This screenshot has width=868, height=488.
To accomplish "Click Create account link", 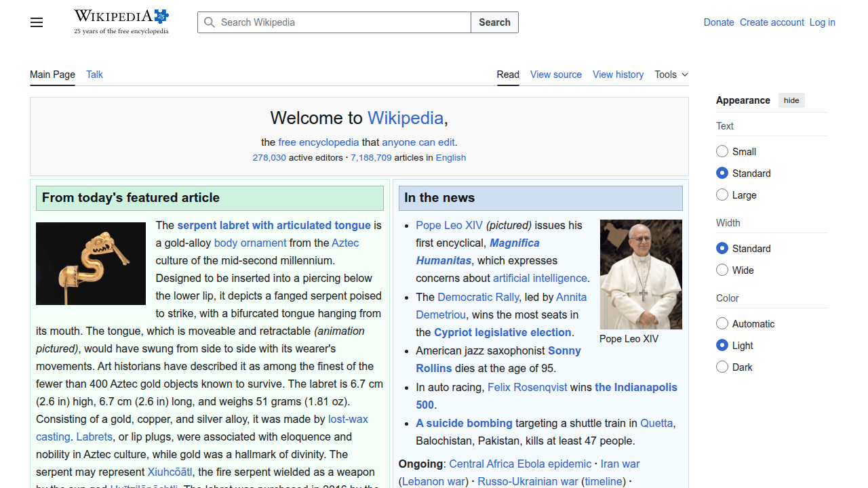I will [x=772, y=22].
